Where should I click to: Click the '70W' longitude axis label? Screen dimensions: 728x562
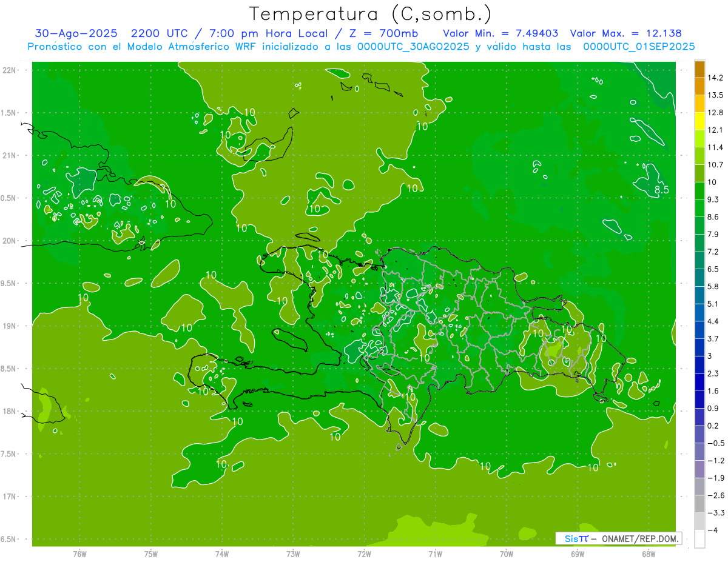[507, 554]
